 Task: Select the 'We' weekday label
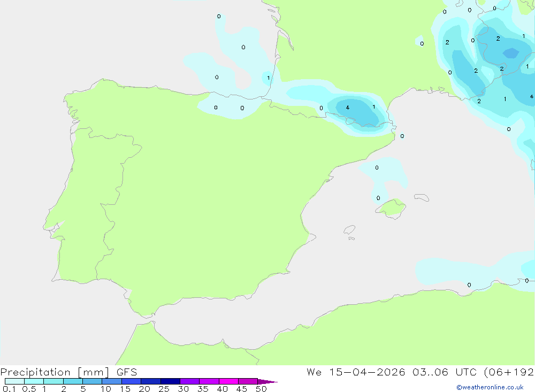(x=314, y=372)
